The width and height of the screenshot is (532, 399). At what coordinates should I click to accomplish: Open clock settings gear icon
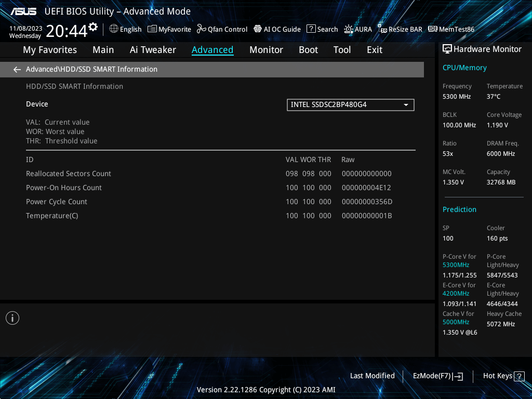point(92,27)
